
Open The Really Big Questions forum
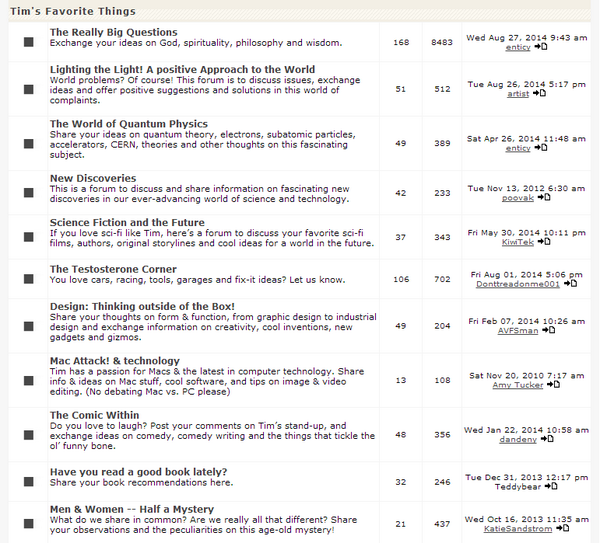coord(114,32)
